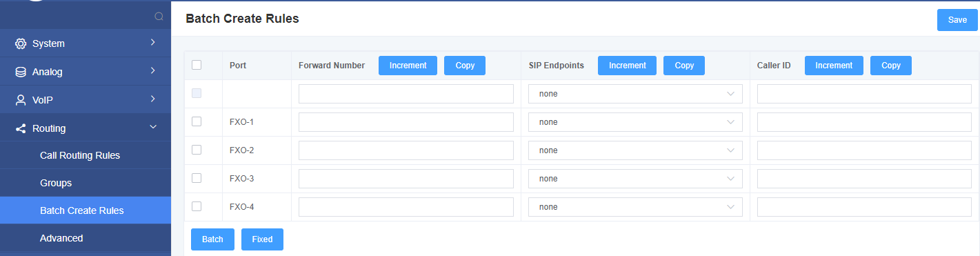Image resolution: width=980 pixels, height=256 pixels.
Task: Tick the FXO-3 row checkbox
Action: (197, 178)
